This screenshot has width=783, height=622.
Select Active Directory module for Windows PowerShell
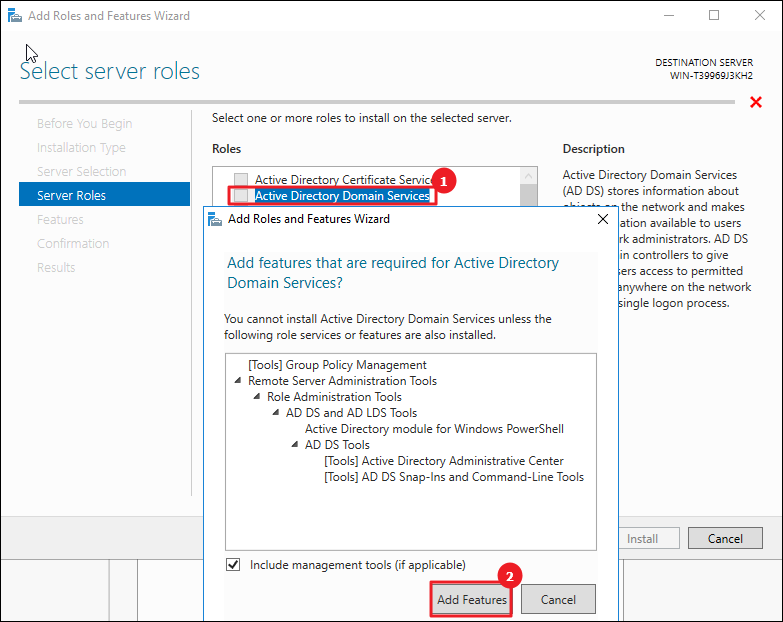click(x=434, y=429)
